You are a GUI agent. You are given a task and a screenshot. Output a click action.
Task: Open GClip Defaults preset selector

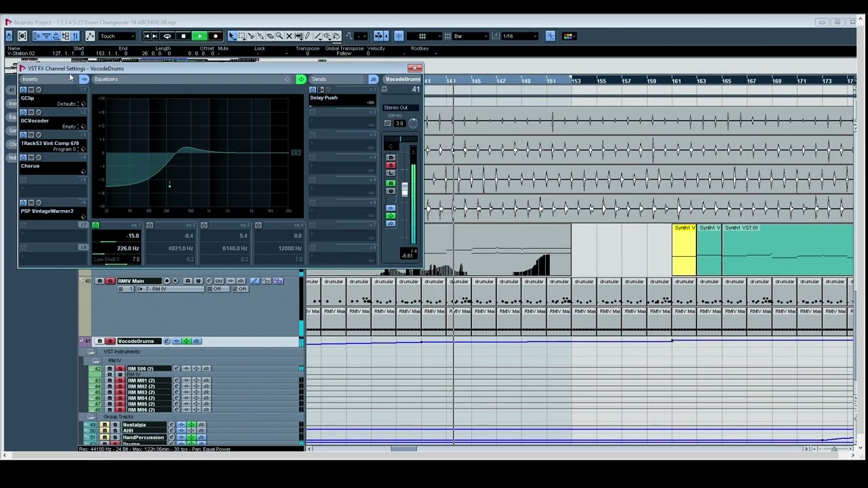click(x=71, y=104)
